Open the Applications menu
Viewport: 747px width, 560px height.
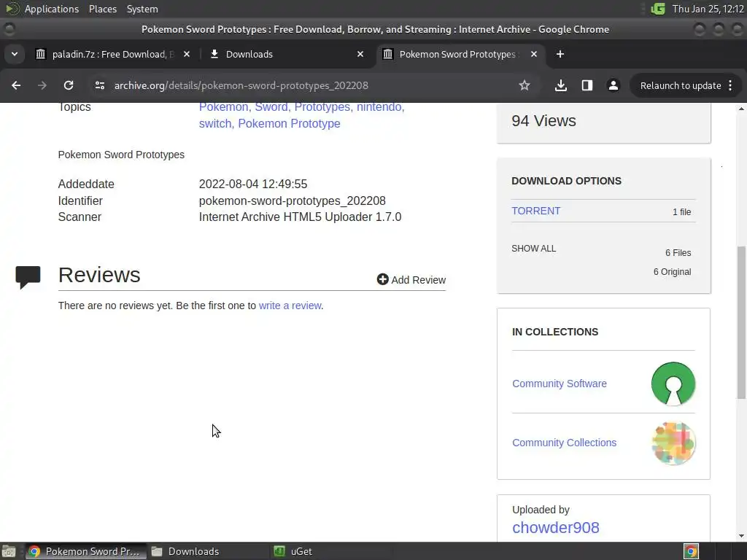click(x=52, y=9)
